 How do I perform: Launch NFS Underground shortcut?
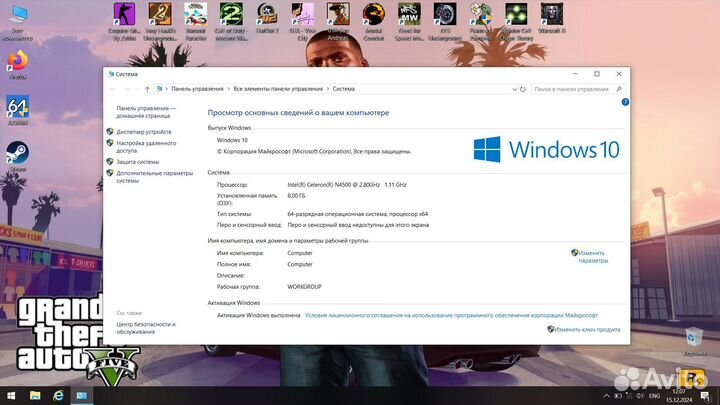445,21
